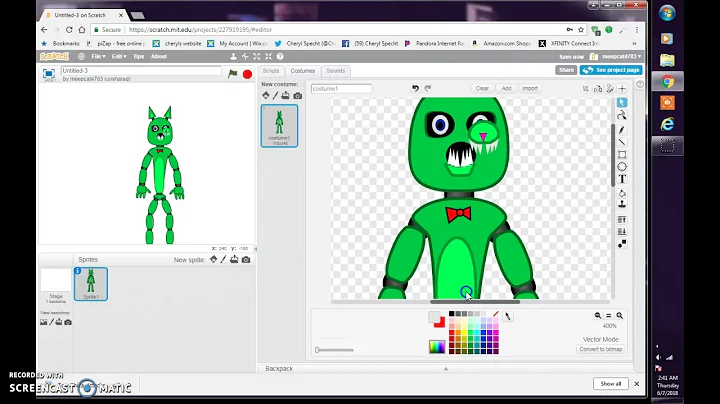This screenshot has height=404, width=720.
Task: Select the costume1 thumbnail
Action: coord(279,126)
